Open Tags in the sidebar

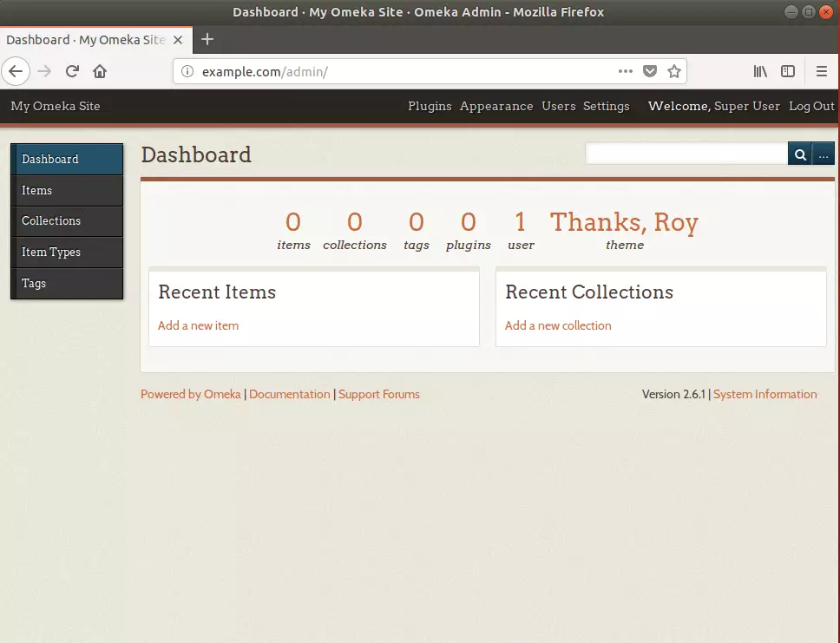[x=67, y=283]
